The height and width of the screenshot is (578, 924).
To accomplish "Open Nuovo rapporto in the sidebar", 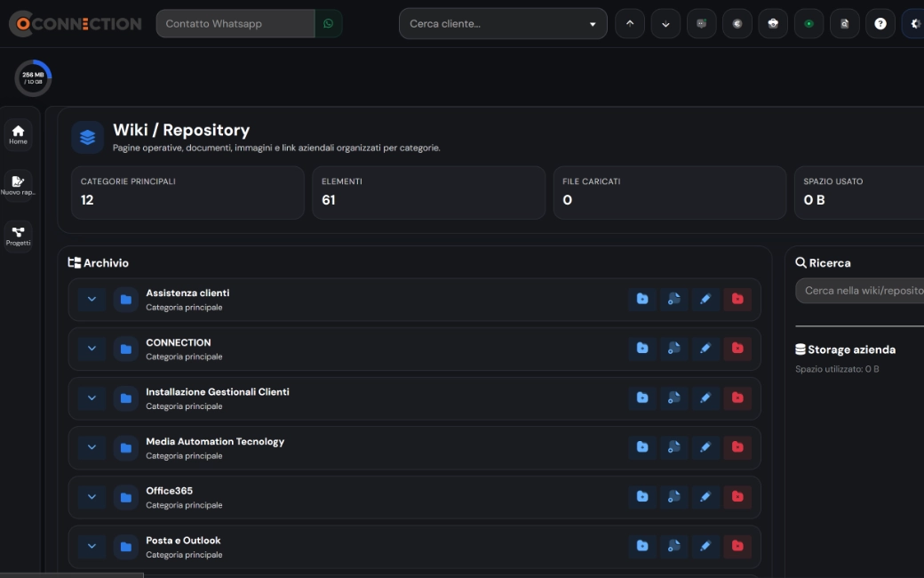I will 19,185.
